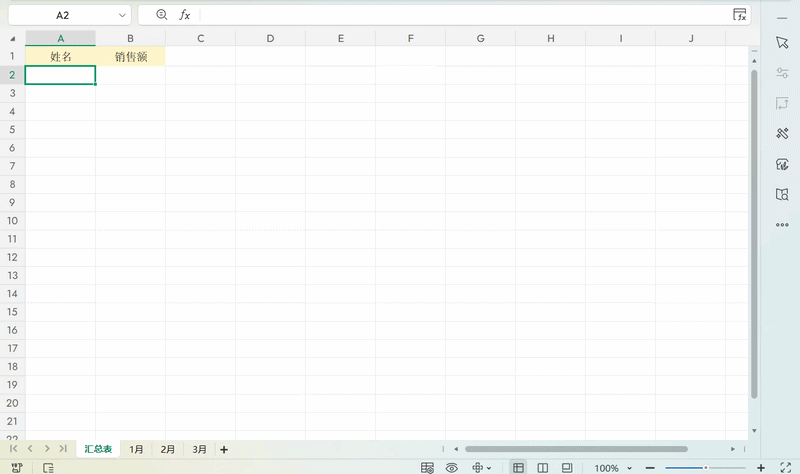Open the 3月 sheet tab
800x474 pixels.
tap(200, 449)
